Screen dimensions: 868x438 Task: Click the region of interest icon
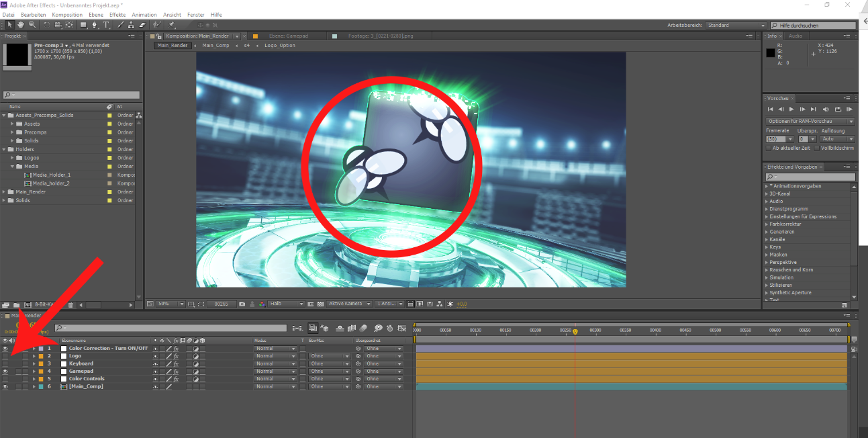[x=310, y=304]
